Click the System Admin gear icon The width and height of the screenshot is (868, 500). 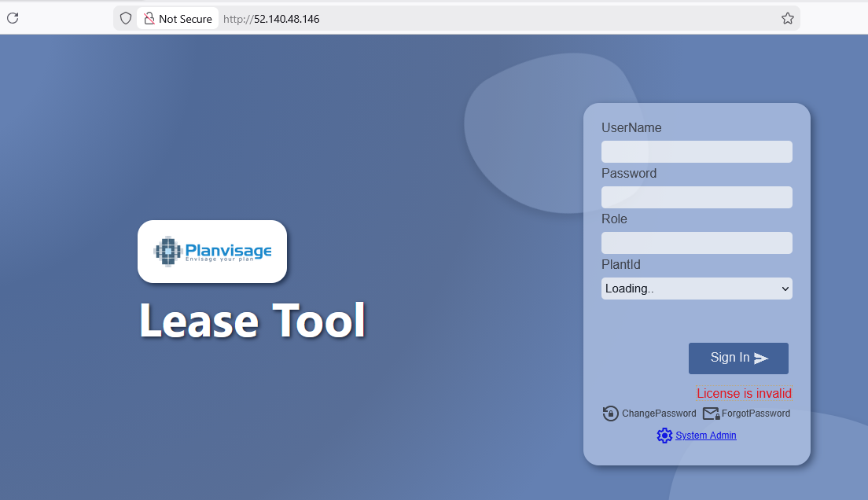pyautogui.click(x=664, y=436)
